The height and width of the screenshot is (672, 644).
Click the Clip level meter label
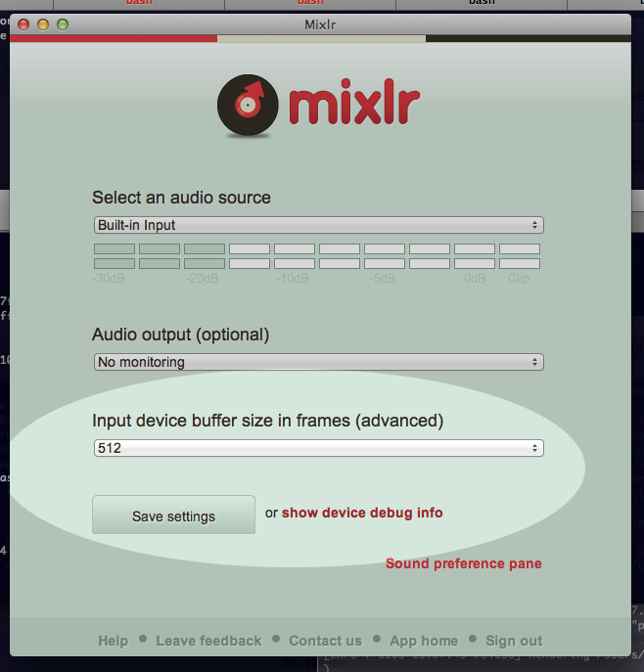519,279
